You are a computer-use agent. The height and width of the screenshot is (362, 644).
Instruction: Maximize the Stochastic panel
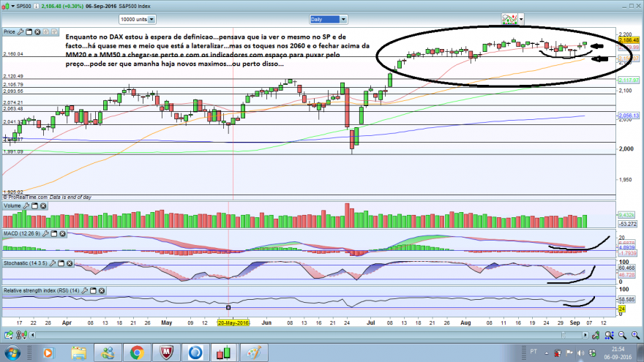[x=61, y=263]
